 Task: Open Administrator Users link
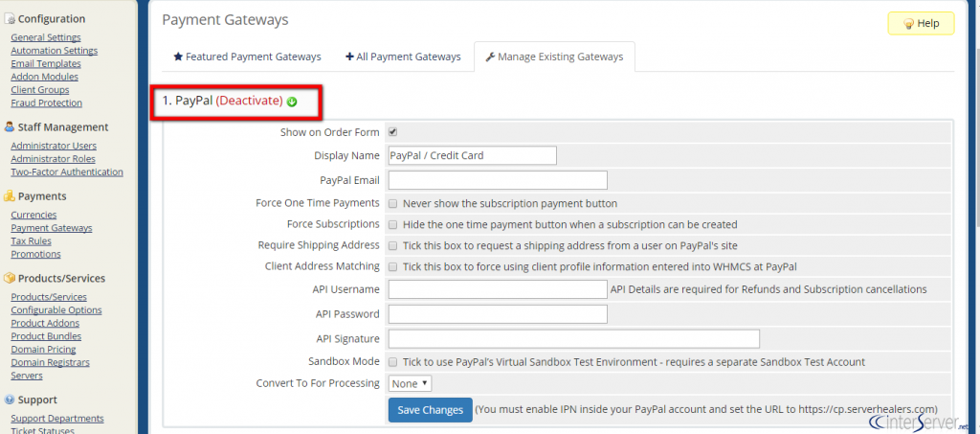[54, 146]
